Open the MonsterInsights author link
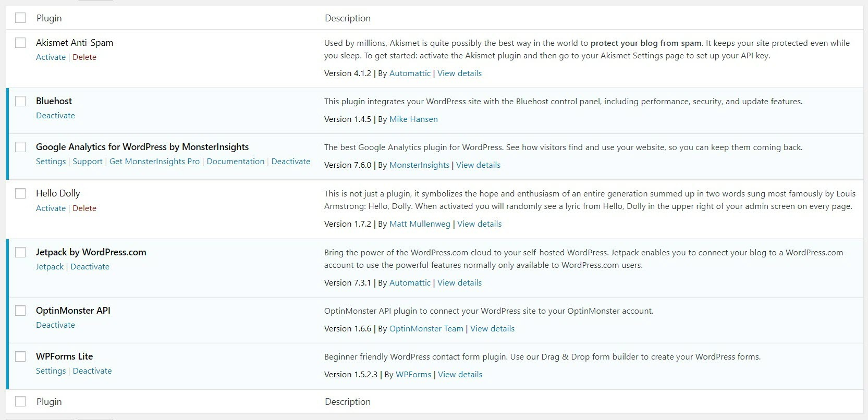 (x=419, y=165)
